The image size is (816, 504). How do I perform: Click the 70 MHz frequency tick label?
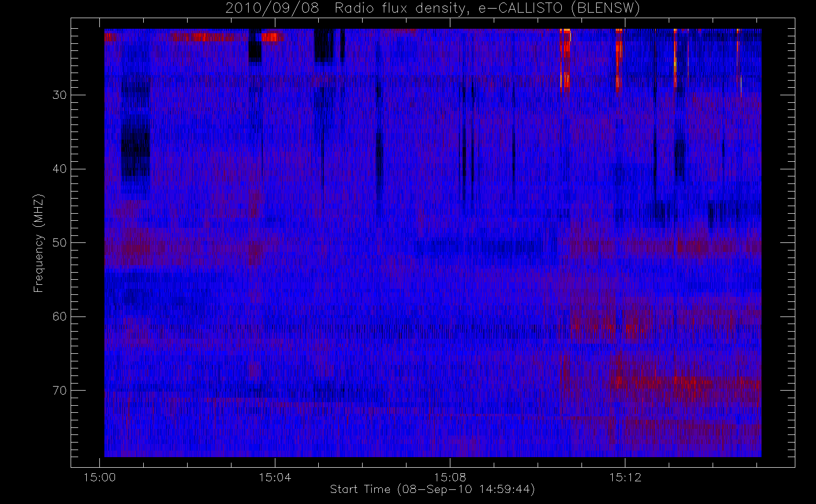pos(60,390)
